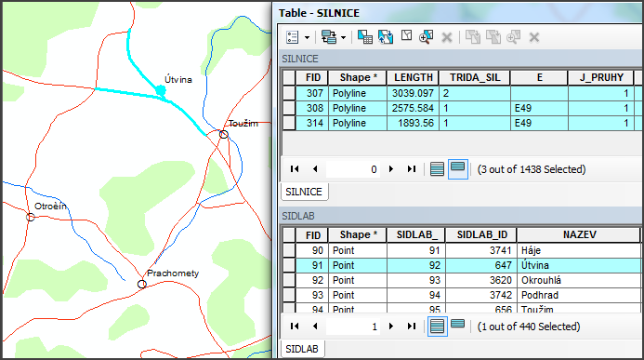Select row header of FID 307
Viewport: 644px width, 360px height.
pyautogui.click(x=289, y=93)
